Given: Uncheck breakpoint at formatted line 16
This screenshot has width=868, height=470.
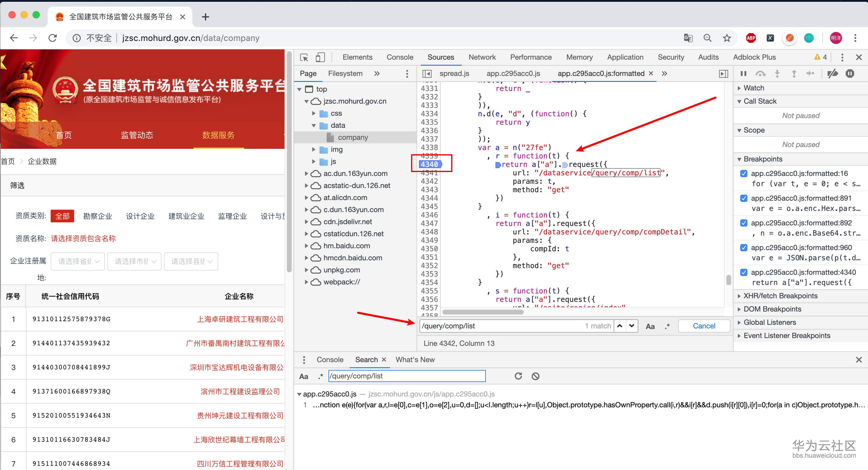Looking at the screenshot, I should [x=744, y=174].
